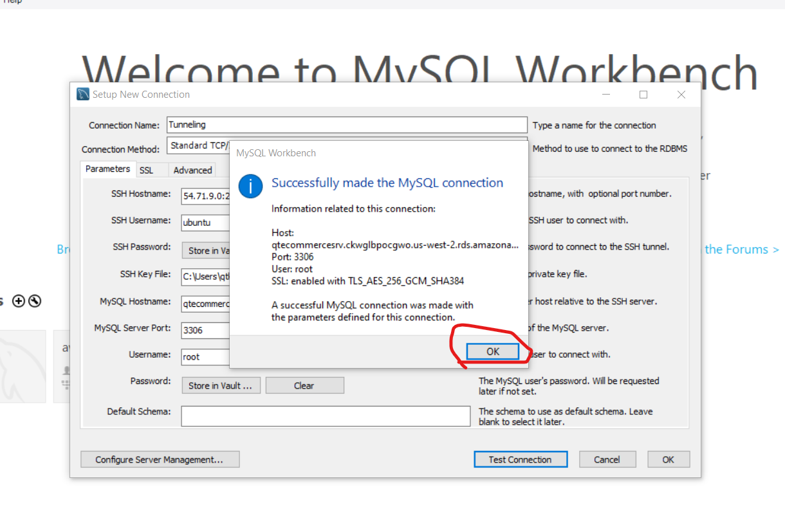The image size is (785, 532).
Task: Follow the Forums link on the welcome page
Action: click(x=742, y=249)
